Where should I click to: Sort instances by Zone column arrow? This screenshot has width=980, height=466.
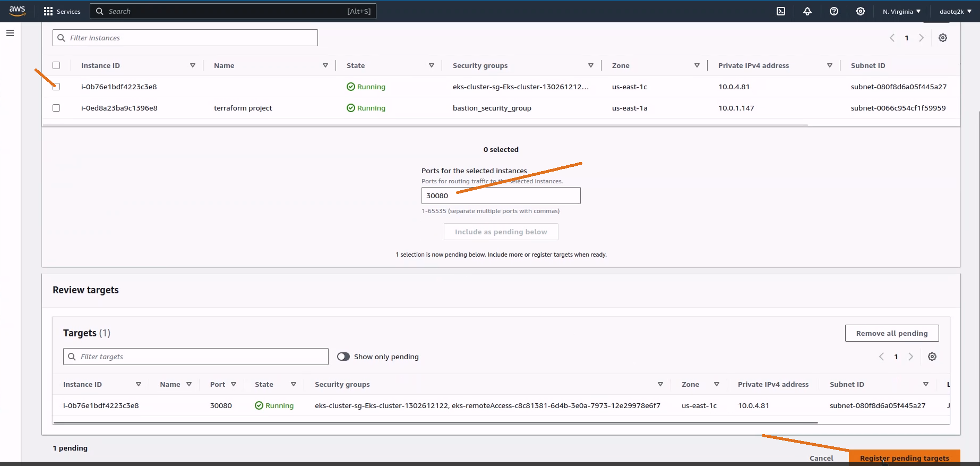pyautogui.click(x=697, y=65)
